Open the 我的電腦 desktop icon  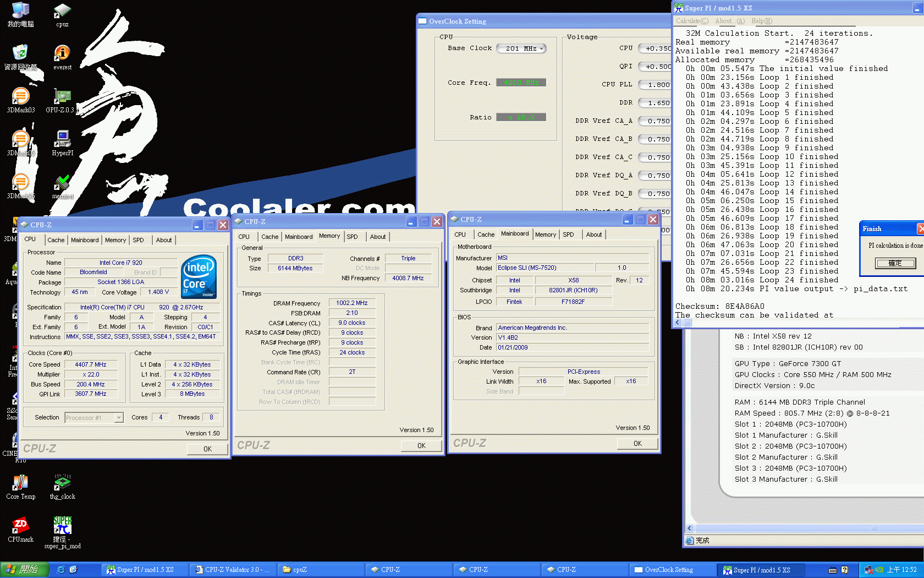tap(20, 15)
